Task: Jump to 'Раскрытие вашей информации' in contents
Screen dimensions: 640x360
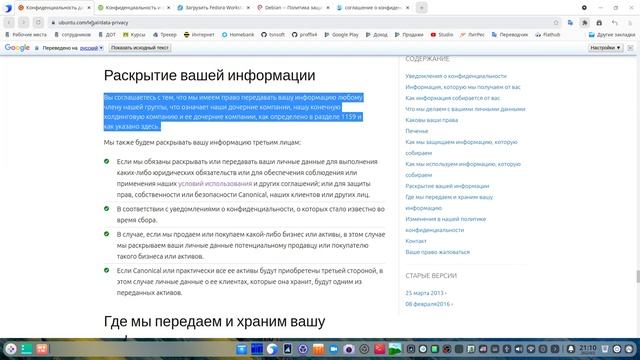Action: pyautogui.click(x=447, y=186)
